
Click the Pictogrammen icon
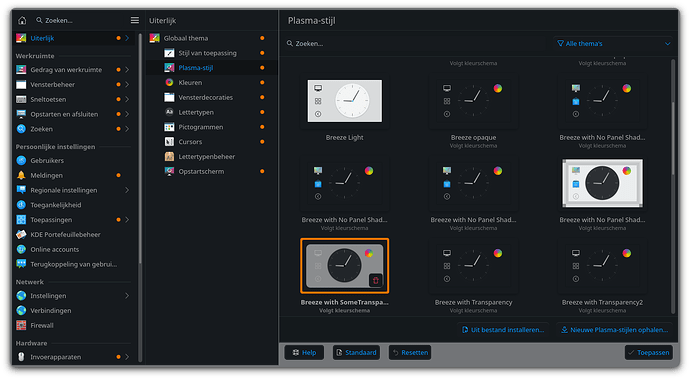[x=169, y=127]
